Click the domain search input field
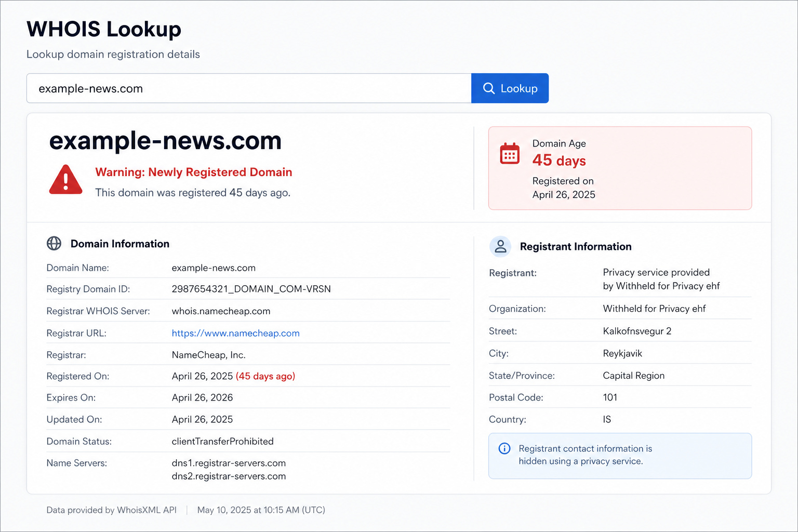 (249, 88)
